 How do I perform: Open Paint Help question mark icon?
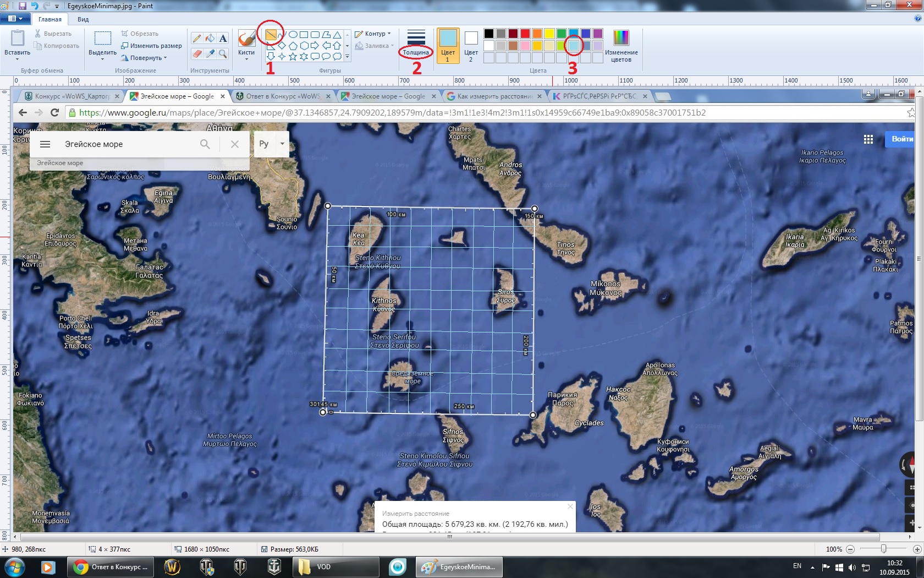pos(917,18)
